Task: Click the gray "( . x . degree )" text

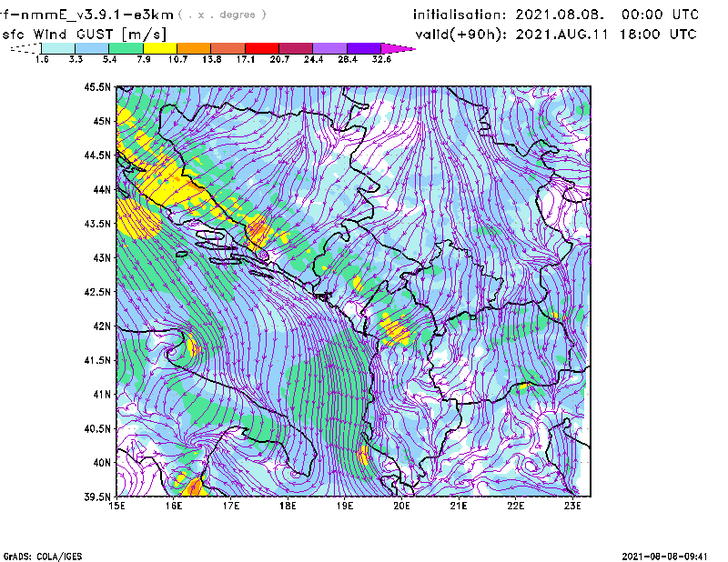Action: (222, 15)
